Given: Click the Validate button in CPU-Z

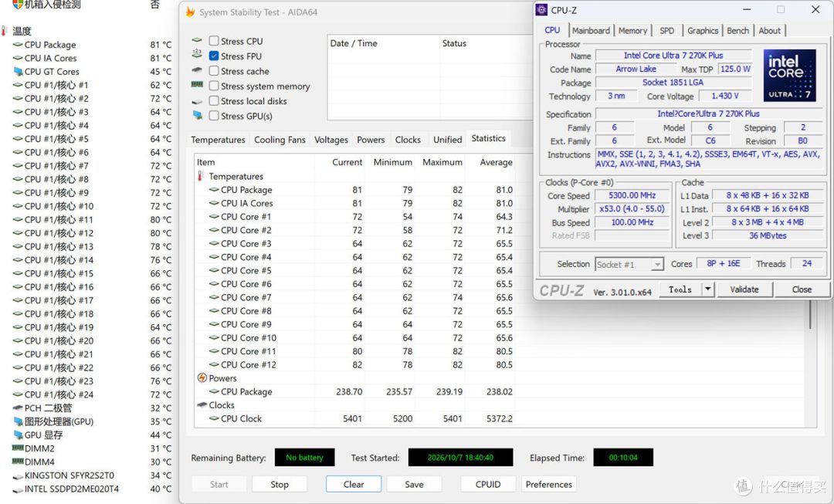Looking at the screenshot, I should [x=744, y=289].
